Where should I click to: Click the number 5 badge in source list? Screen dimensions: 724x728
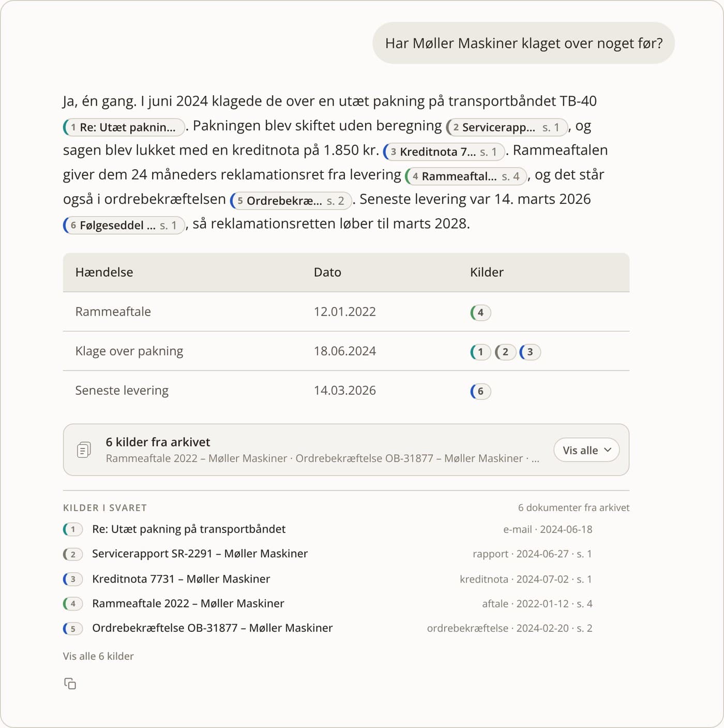[x=73, y=629]
